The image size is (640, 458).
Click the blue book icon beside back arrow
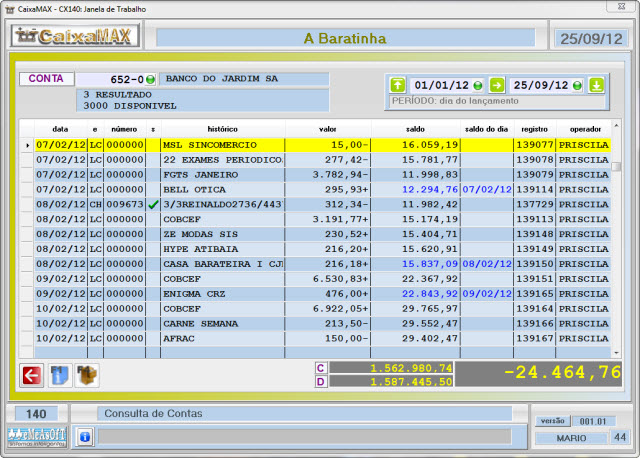[x=60, y=375]
